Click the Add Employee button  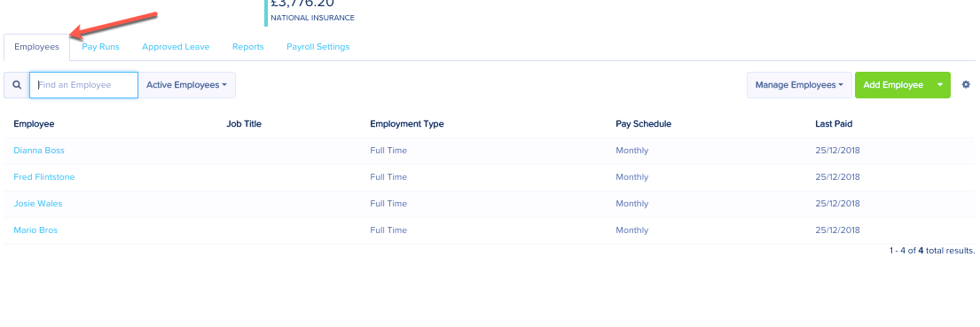(893, 85)
